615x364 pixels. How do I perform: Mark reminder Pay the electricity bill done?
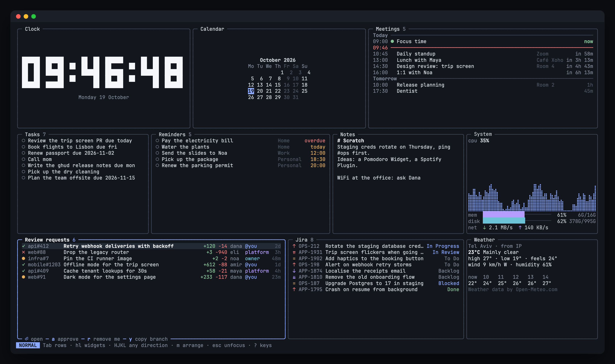157,141
